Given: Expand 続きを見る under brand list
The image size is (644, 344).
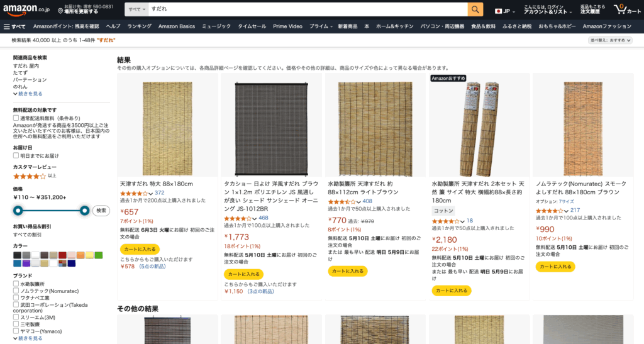Looking at the screenshot, I should (28, 338).
